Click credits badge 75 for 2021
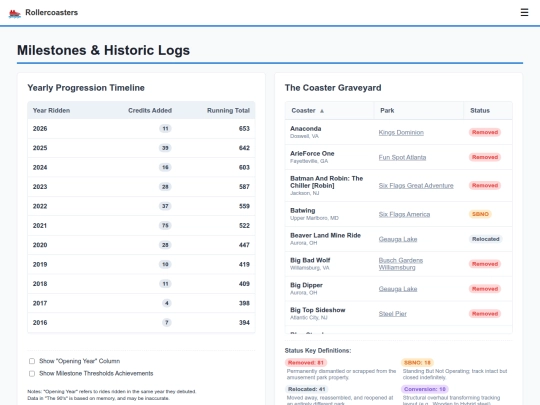This screenshot has height=405, width=540. [x=165, y=226]
